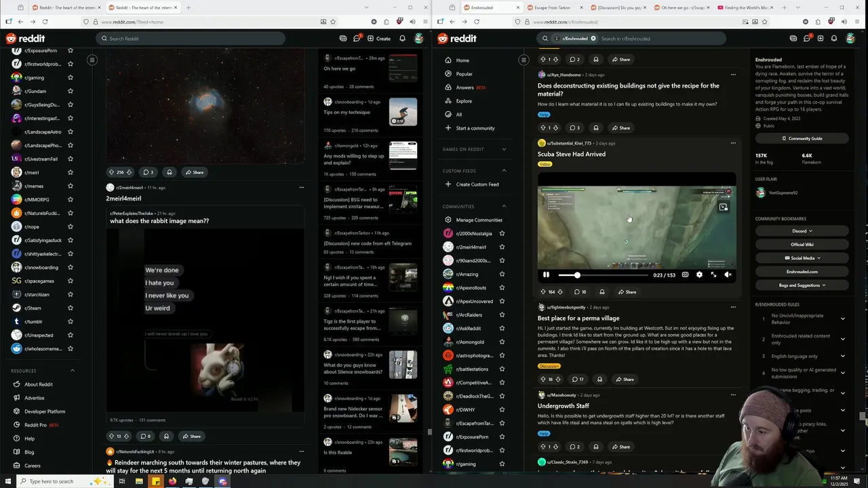Toggle favorite star for r/gaming in the home feed sidebar
The height and width of the screenshot is (488, 868).
[70, 78]
